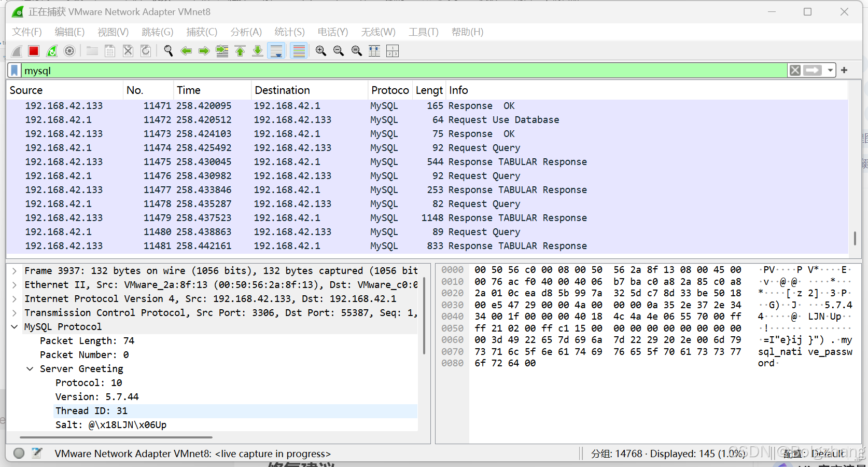Image resolution: width=868 pixels, height=467 pixels.
Task: Select packet 11481 in the list
Action: 427,246
